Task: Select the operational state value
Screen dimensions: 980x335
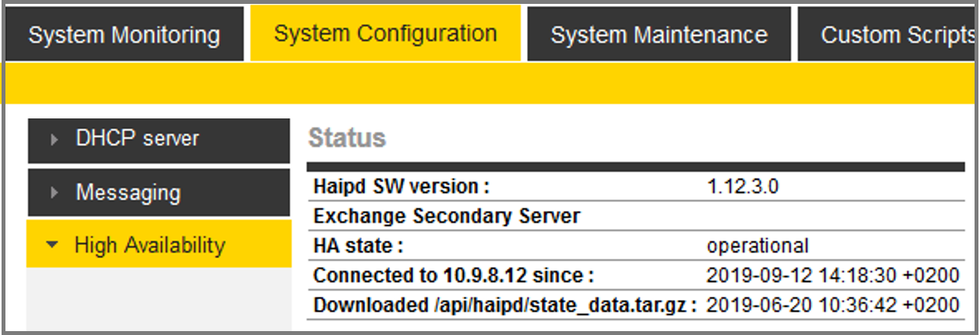Action: coord(757,245)
